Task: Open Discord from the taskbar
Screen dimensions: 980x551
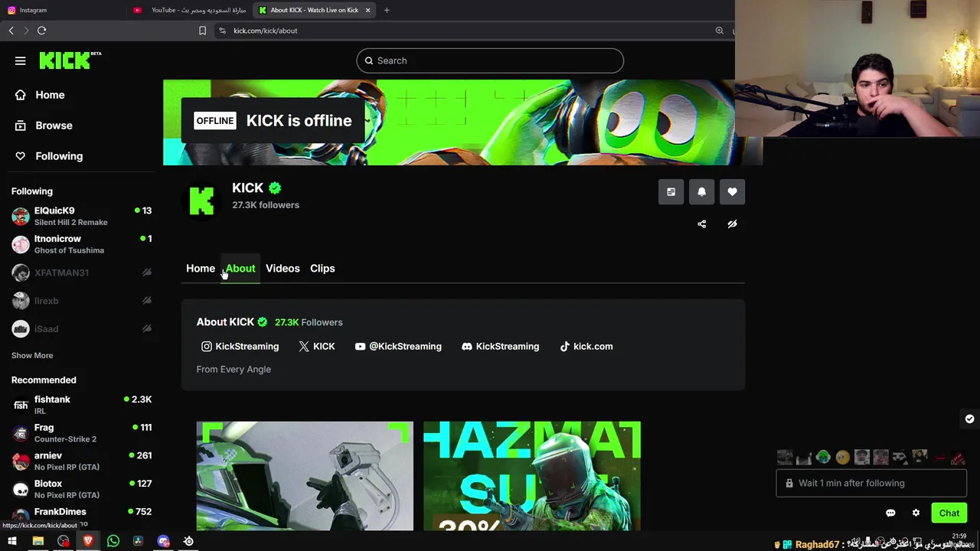Action: [x=163, y=541]
